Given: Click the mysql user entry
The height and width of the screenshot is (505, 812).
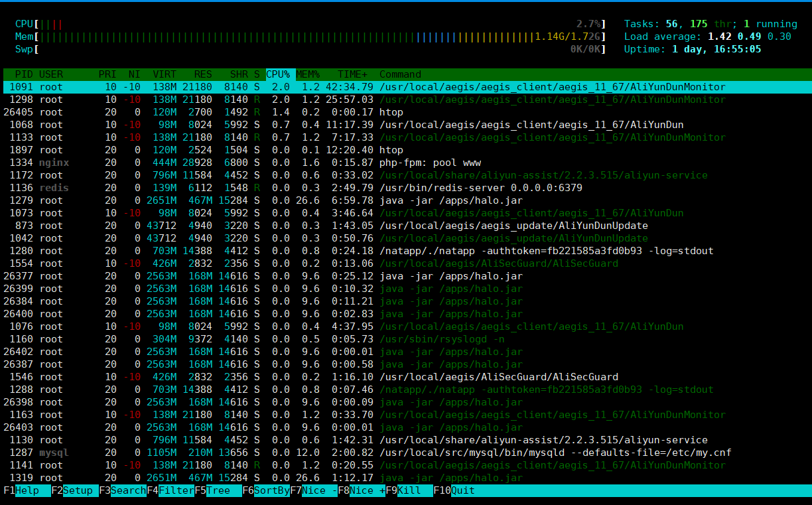Looking at the screenshot, I should pos(54,453).
